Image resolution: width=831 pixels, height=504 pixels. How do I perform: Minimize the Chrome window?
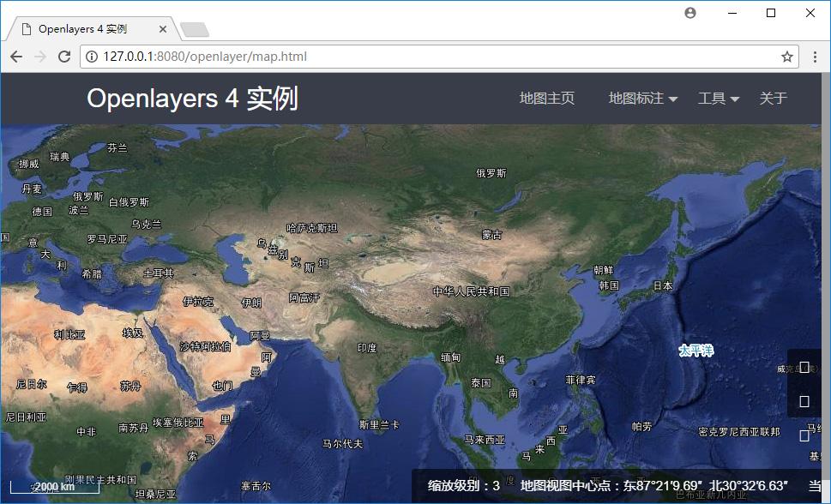pos(732,13)
